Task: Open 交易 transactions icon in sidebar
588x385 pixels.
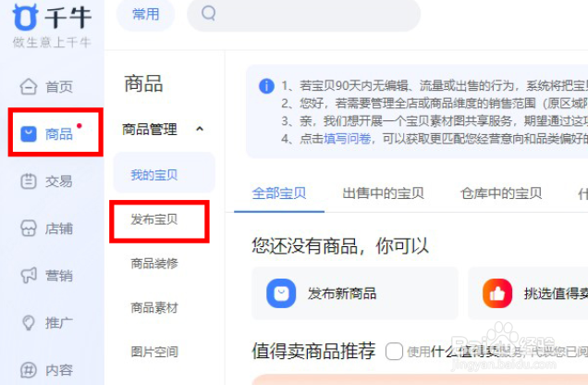Action: click(29, 181)
